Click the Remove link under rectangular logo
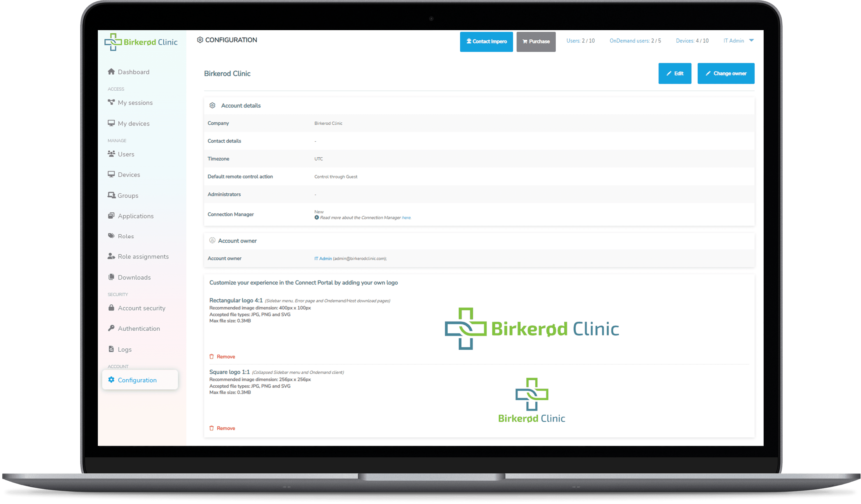This screenshot has width=861, height=504. point(226,356)
